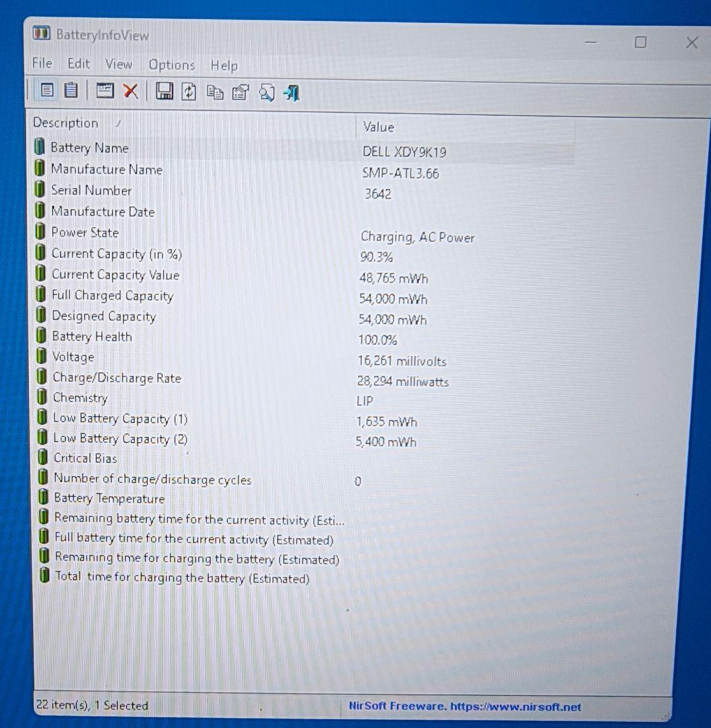Open the Find dialog icon
Image resolution: width=711 pixels, height=728 pixels.
click(267, 92)
